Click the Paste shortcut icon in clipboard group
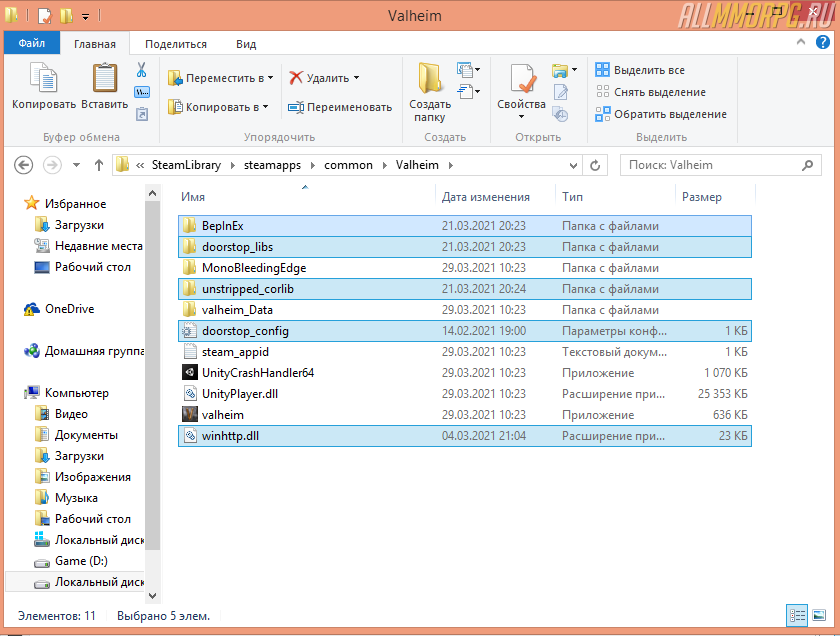Screen dimensions: 840x636 point(142,114)
